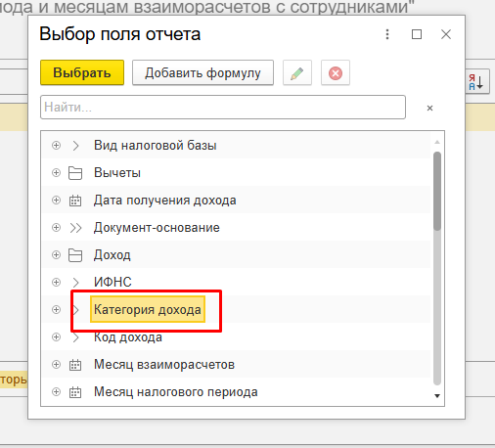Click the plus icon beside Категория дохода
This screenshot has height=448, width=495.
coord(56,309)
